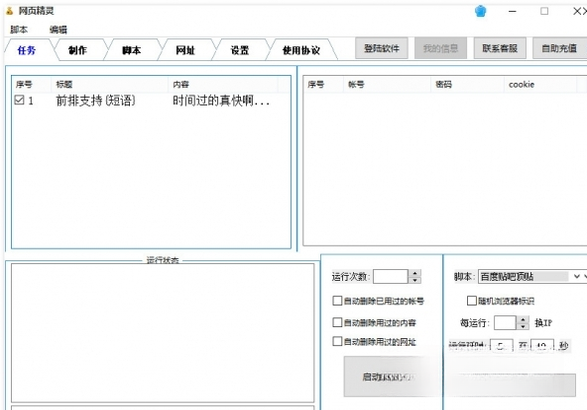
Task: Switch to the 使用协议 tab
Action: point(301,50)
